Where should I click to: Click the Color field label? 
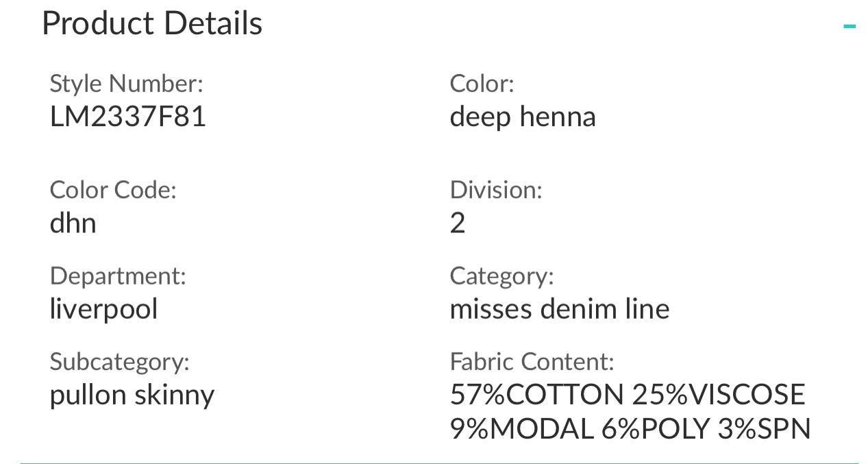point(482,84)
